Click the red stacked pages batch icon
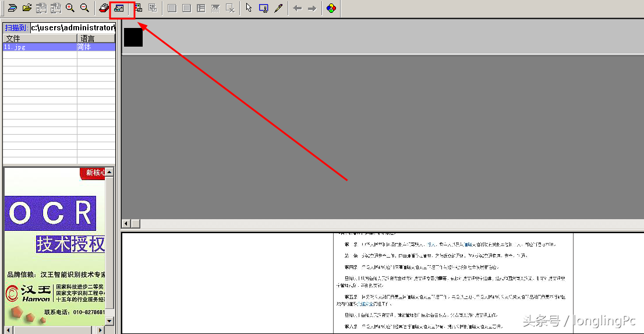The width and height of the screenshot is (644, 334). [x=104, y=8]
